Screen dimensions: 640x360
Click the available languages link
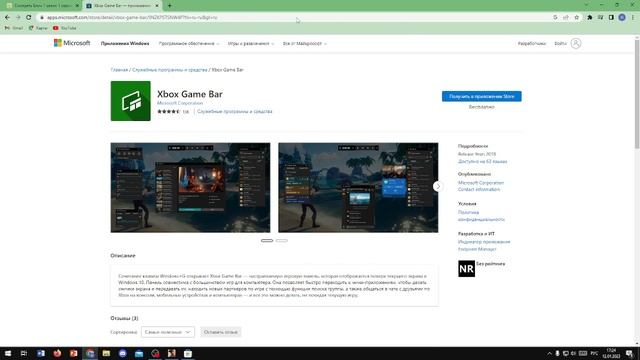pyautogui.click(x=482, y=162)
